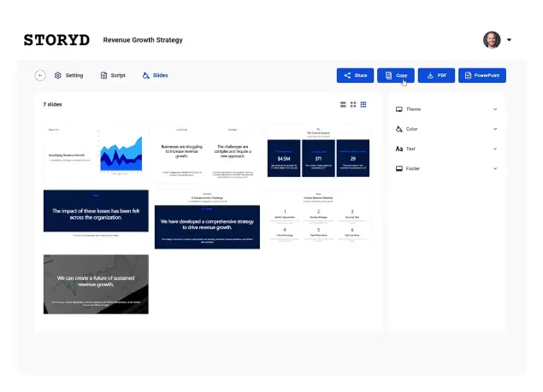Switch to the list view layout icon
Image resolution: width=543 pixels, height=392 pixels.
[x=344, y=104]
